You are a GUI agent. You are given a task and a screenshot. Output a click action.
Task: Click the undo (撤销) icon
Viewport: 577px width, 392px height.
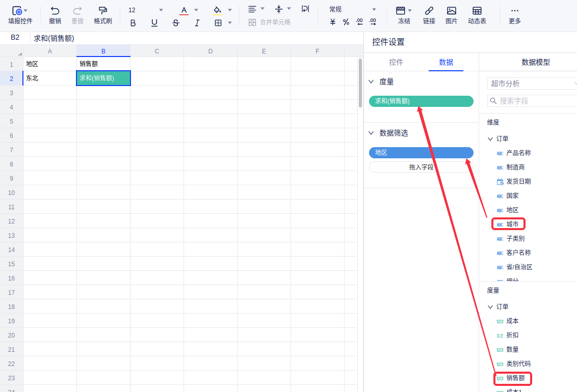[55, 11]
